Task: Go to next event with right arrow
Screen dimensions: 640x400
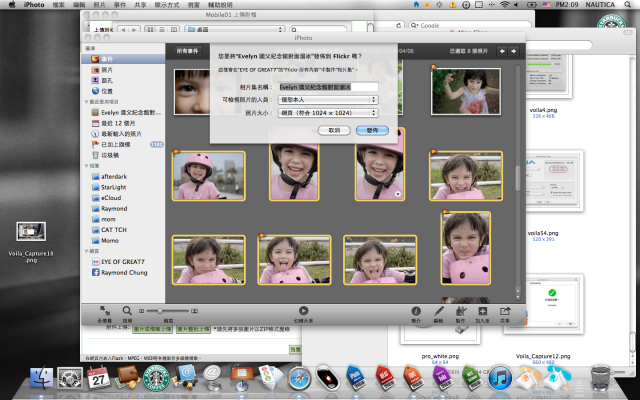Action: coord(513,51)
